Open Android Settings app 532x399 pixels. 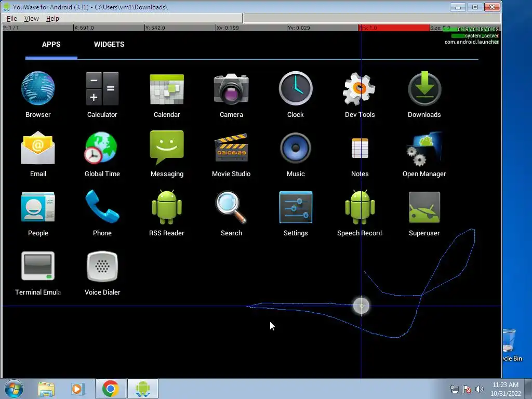coord(296,214)
